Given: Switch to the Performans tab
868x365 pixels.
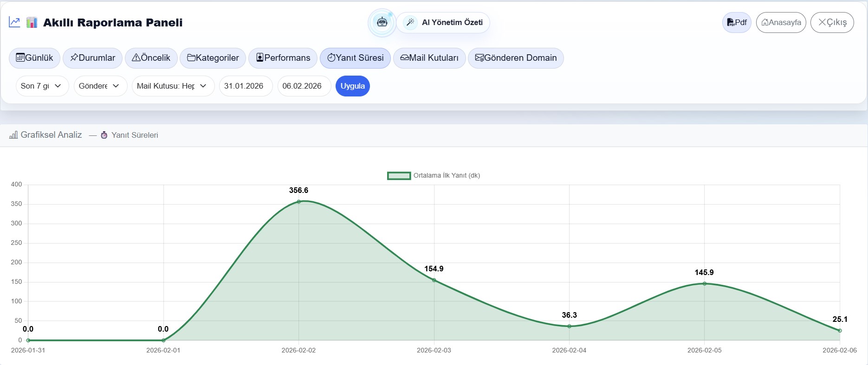Looking at the screenshot, I should (x=283, y=58).
